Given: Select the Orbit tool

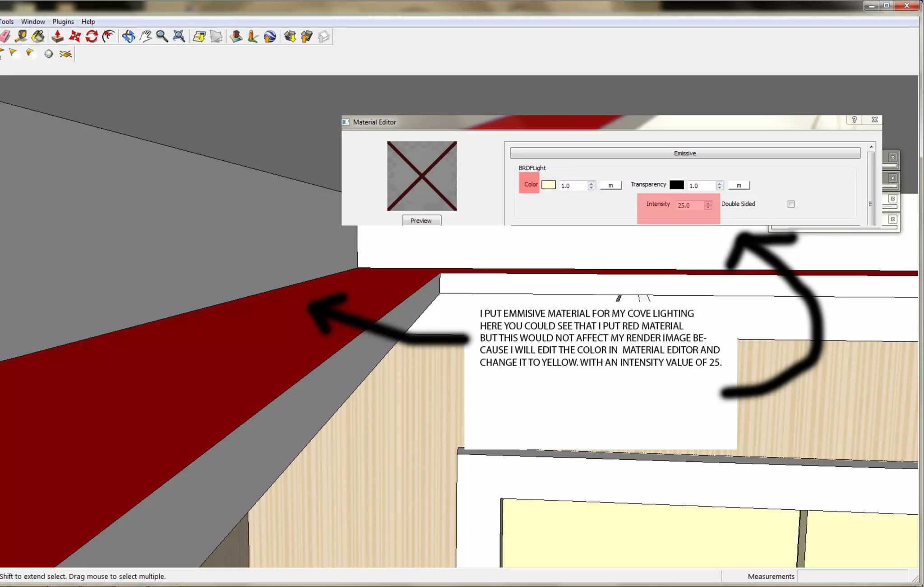Looking at the screenshot, I should pos(129,37).
